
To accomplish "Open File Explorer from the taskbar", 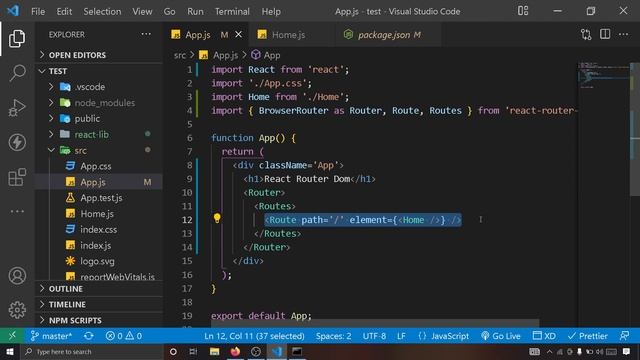I will click(214, 351).
